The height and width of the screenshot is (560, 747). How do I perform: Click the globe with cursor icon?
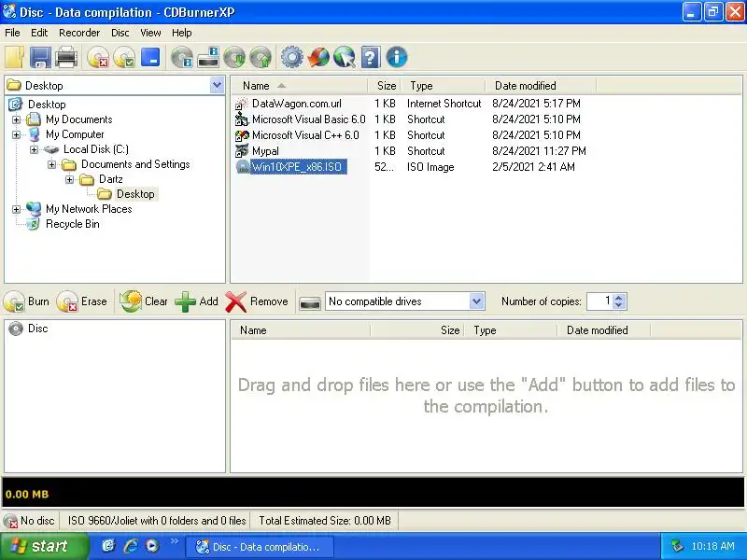pos(345,58)
